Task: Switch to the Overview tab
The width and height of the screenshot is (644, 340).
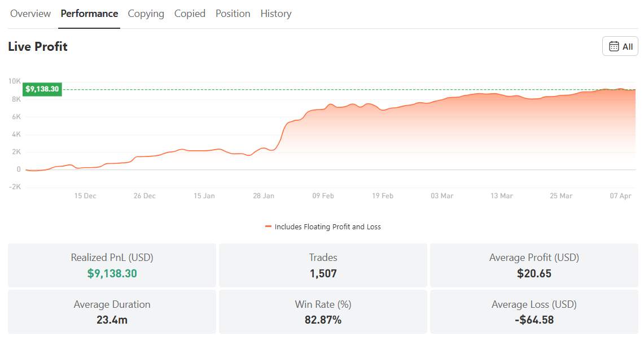Action: (30, 14)
